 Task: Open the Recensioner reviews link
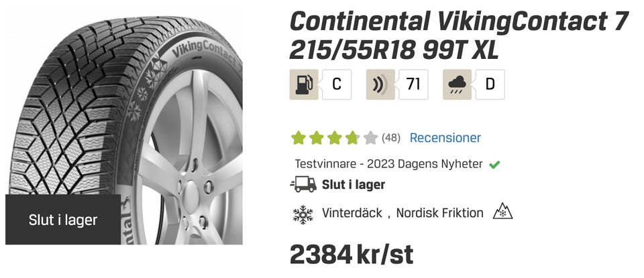click(x=445, y=138)
